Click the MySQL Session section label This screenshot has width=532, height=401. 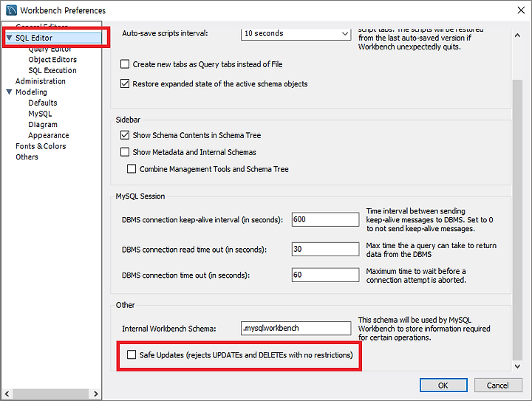pos(140,196)
